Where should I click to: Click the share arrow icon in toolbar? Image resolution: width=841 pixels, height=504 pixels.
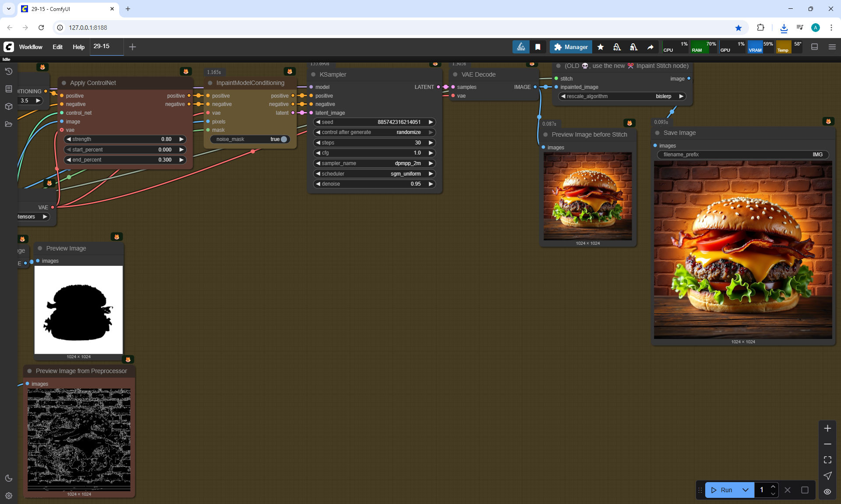[x=650, y=47]
